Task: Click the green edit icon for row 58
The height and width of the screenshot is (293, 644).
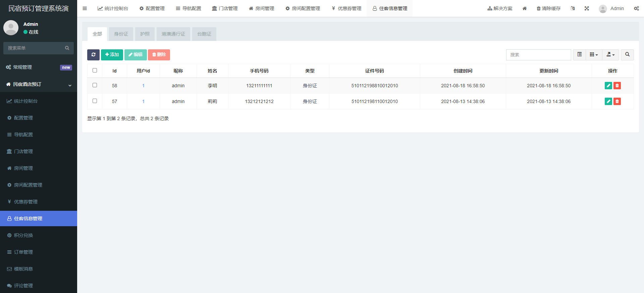Action: pyautogui.click(x=608, y=86)
